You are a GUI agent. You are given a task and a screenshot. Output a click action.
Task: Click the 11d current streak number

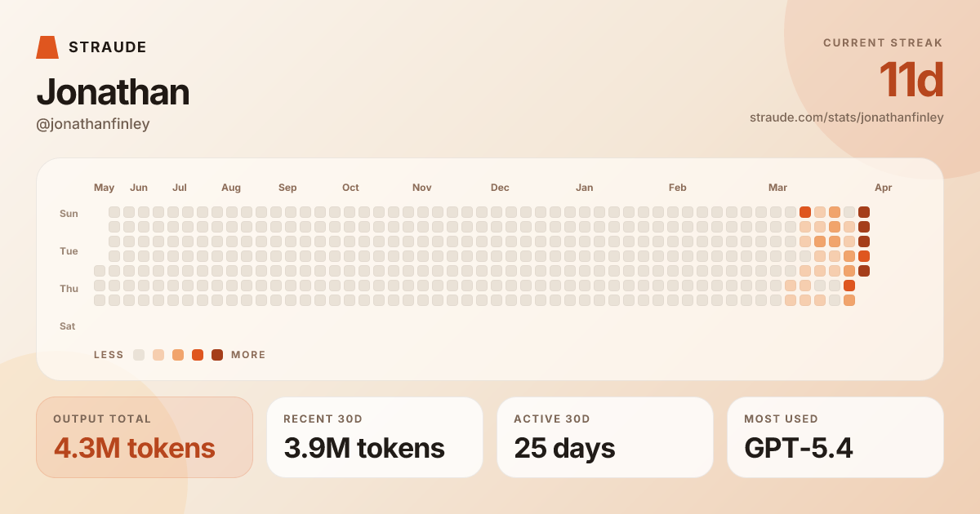911,80
